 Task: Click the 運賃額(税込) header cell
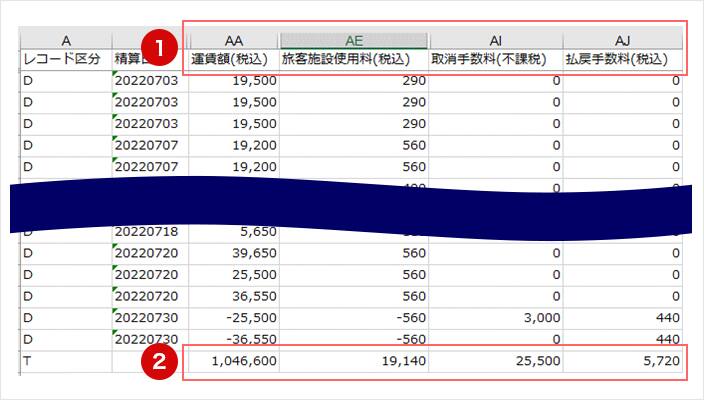point(234,59)
